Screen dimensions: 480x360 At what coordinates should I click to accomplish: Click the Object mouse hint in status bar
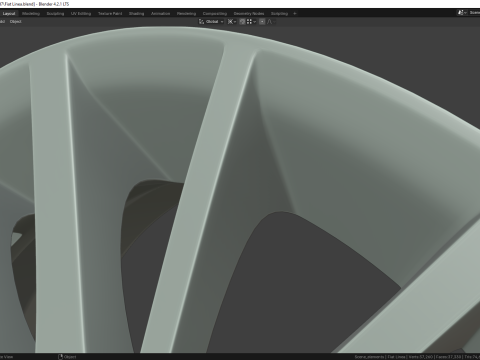coord(67,357)
